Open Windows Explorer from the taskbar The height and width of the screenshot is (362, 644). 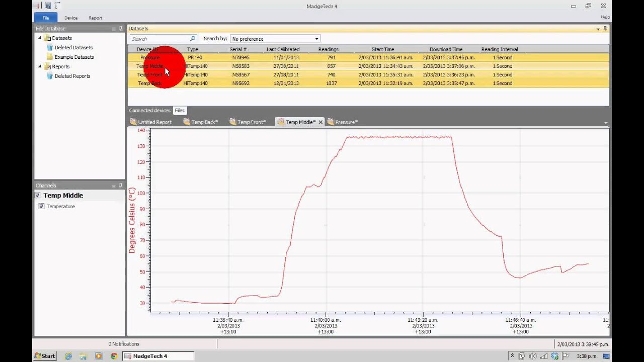click(84, 356)
